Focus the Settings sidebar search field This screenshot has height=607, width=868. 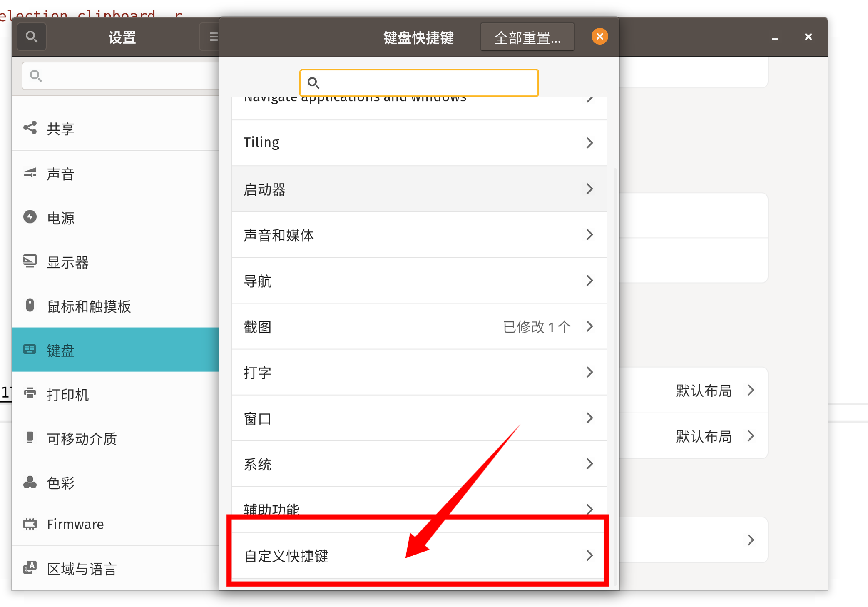point(121,76)
